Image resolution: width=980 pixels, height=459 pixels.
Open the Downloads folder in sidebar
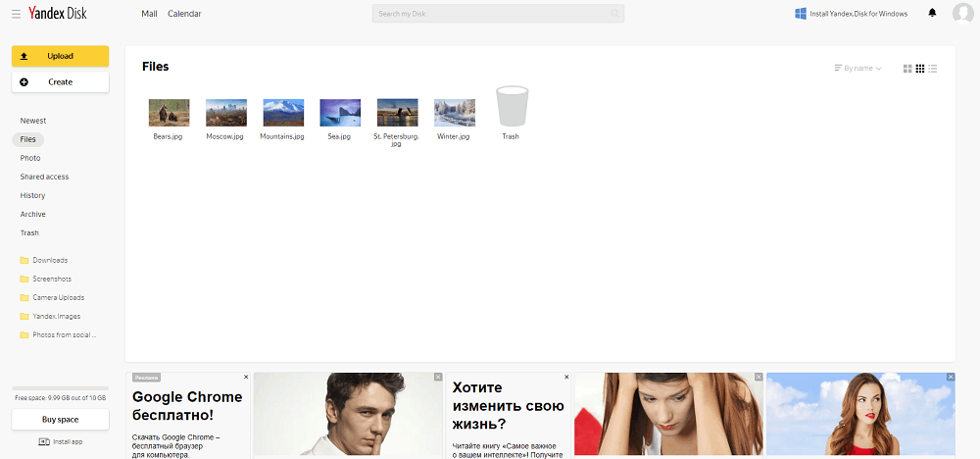point(49,260)
